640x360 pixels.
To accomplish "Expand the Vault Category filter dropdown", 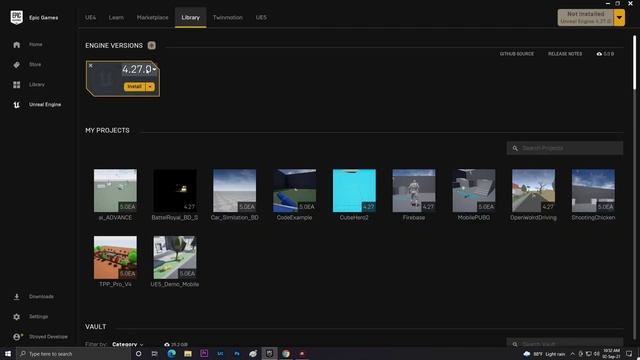I will click(127, 344).
